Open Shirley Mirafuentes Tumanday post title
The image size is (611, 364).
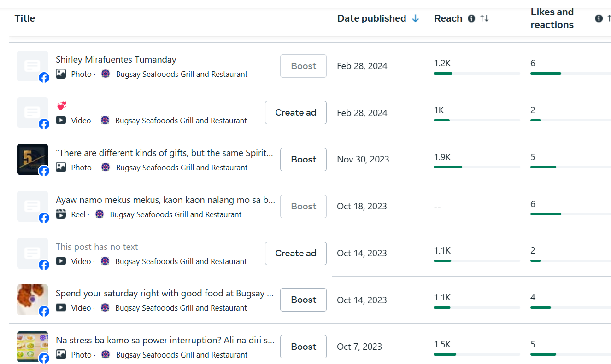click(x=116, y=59)
